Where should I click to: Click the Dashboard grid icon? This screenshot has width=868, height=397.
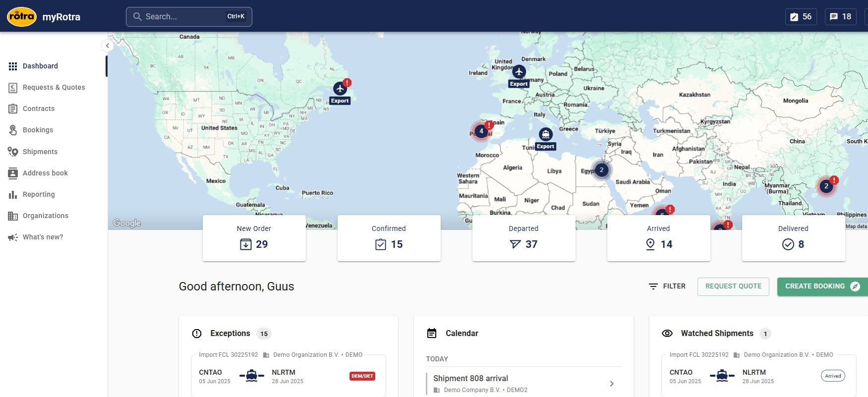(x=13, y=66)
